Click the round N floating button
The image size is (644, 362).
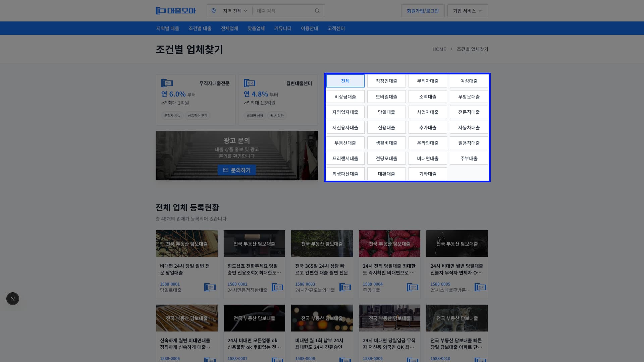[x=12, y=298]
